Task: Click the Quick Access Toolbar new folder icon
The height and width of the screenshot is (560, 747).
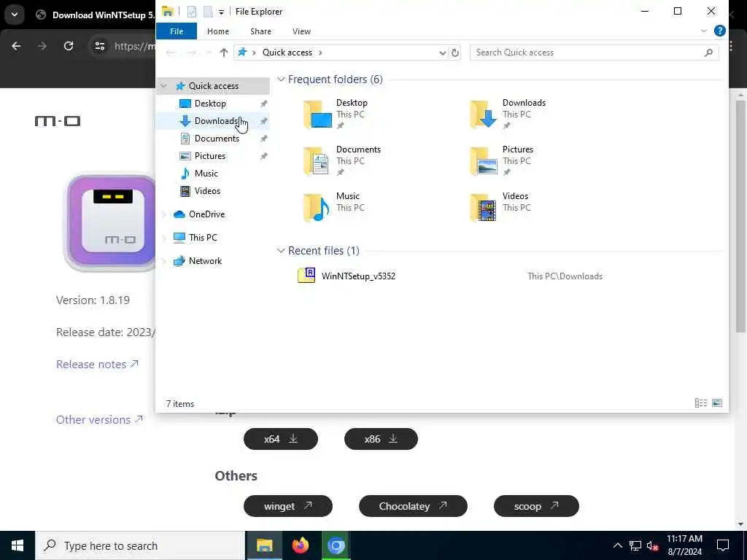Action: tap(208, 12)
